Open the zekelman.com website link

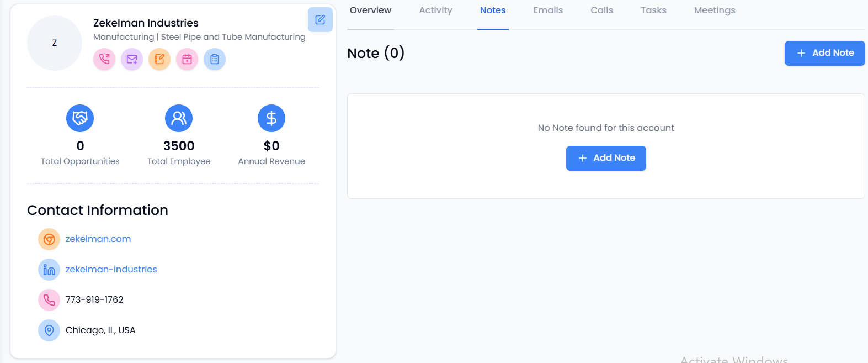coord(98,239)
